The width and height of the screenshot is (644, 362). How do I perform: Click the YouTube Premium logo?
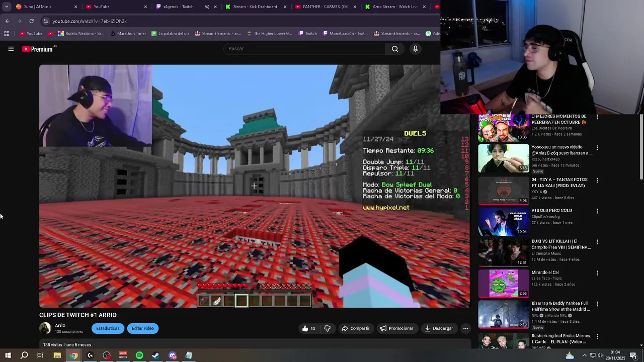click(x=38, y=49)
